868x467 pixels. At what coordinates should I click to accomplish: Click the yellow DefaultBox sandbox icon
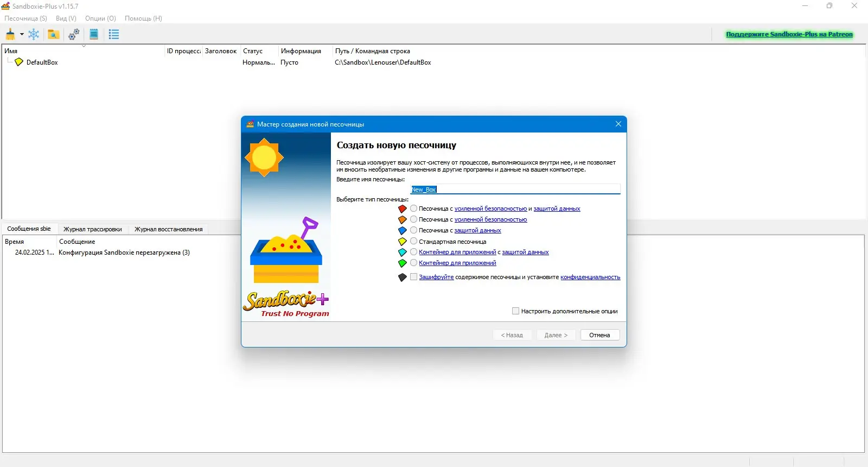pyautogui.click(x=19, y=62)
